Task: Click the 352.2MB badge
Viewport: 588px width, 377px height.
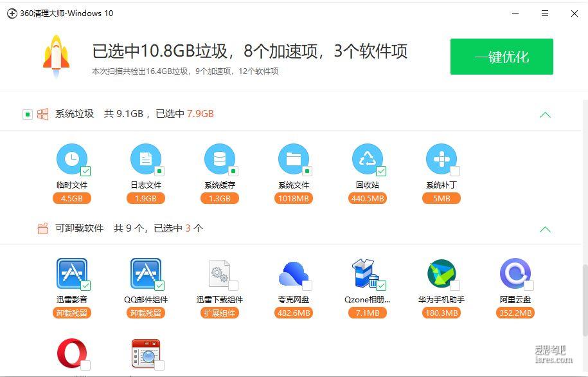Action: [x=515, y=313]
